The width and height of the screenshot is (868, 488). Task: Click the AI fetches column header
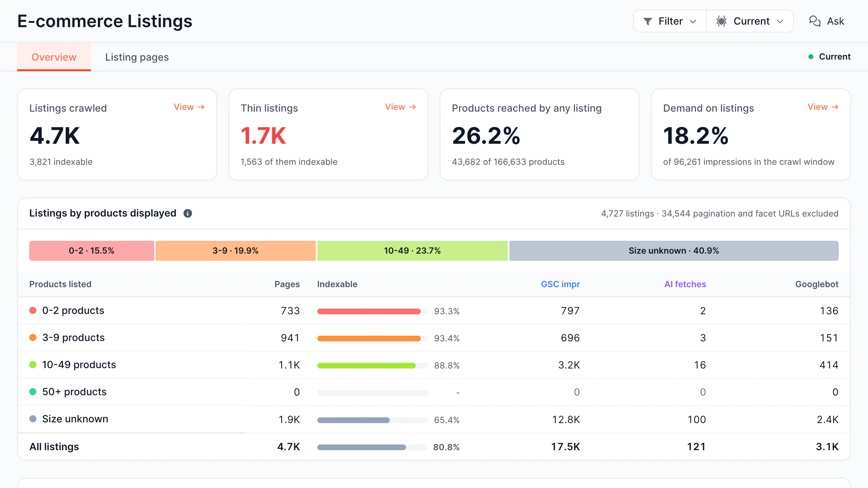coord(685,284)
